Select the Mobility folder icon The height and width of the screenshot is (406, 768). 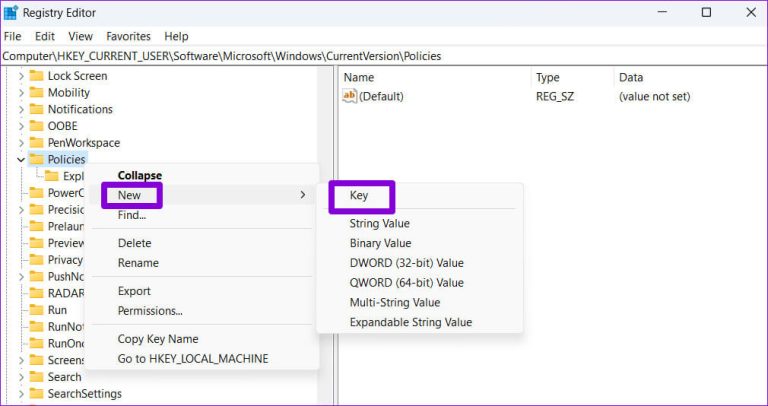click(x=37, y=93)
